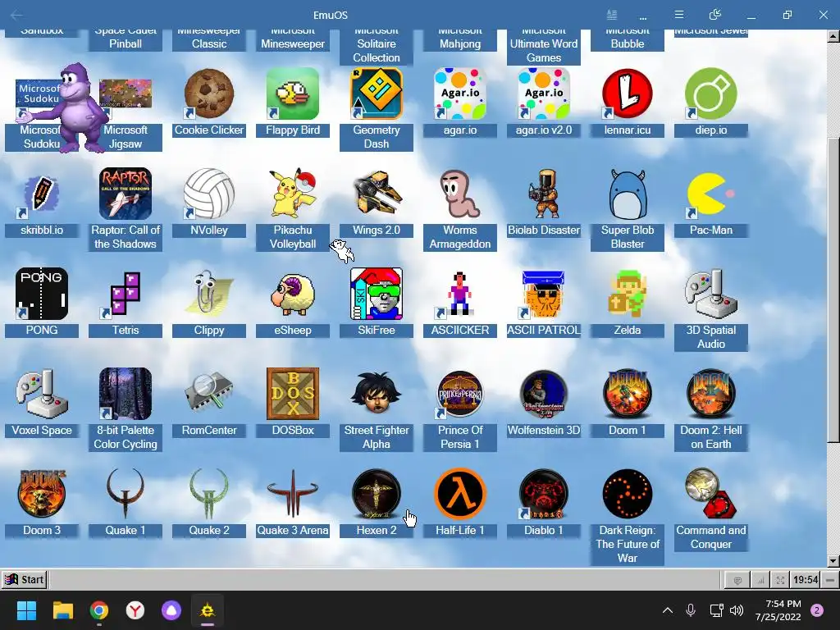Open the 3D Spatial Audio joystick icon
Image resolution: width=840 pixels, height=630 pixels.
coord(710,294)
